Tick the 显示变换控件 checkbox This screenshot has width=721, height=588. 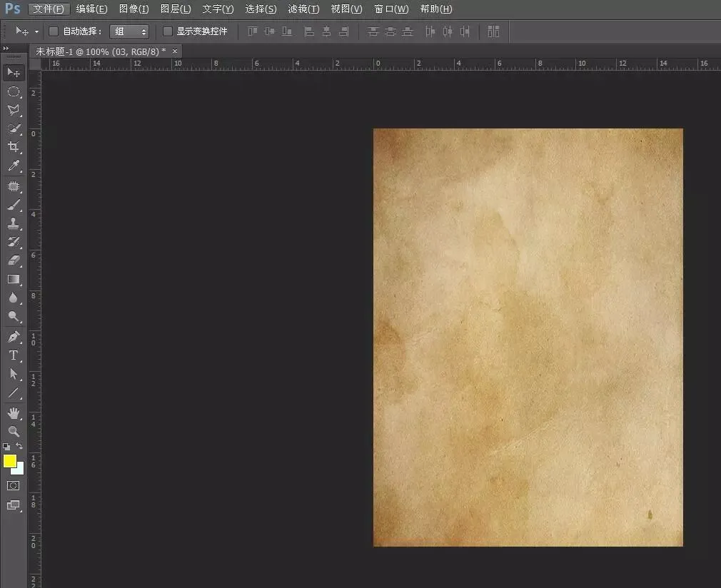pyautogui.click(x=168, y=31)
